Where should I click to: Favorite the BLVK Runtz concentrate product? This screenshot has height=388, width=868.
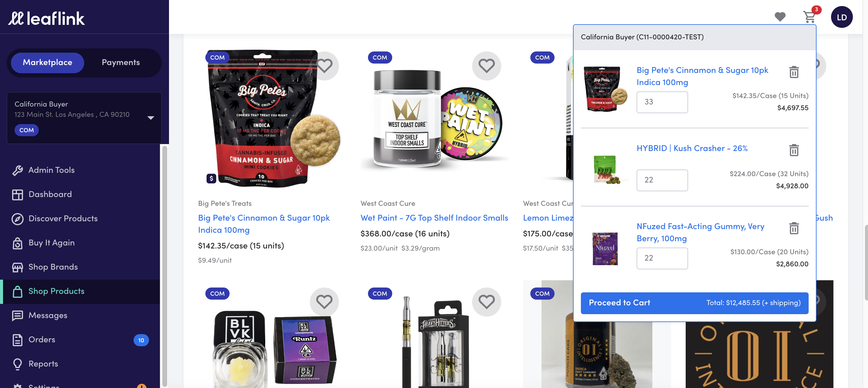coord(324,302)
